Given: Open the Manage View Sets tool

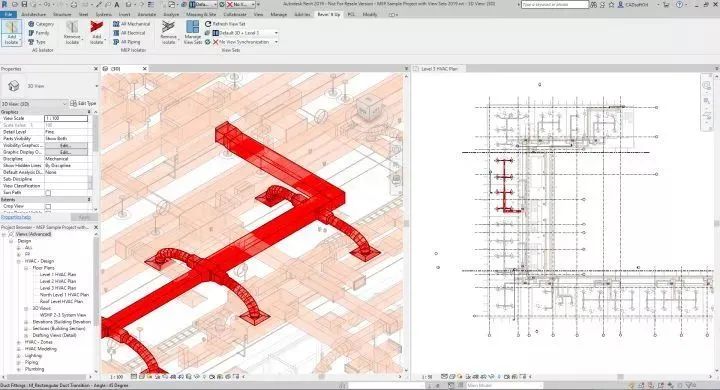Looking at the screenshot, I should click(192, 32).
